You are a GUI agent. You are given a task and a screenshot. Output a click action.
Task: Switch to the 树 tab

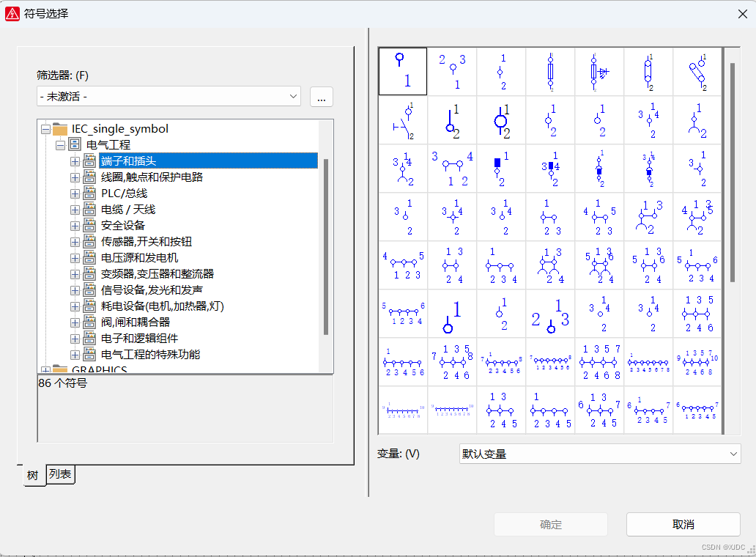33,475
